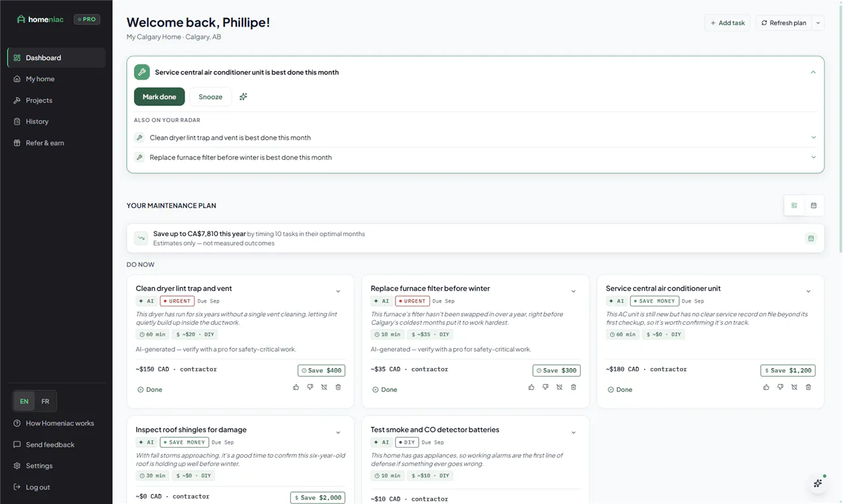Switch language to FR
843x504 pixels.
[45, 401]
